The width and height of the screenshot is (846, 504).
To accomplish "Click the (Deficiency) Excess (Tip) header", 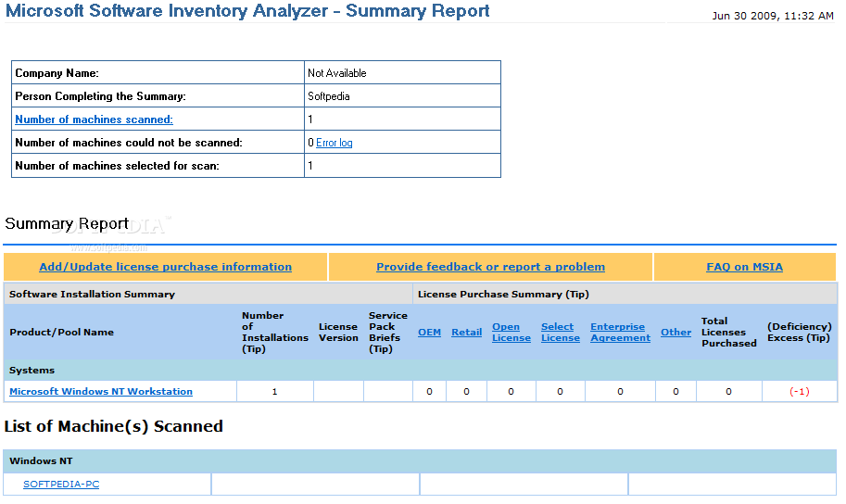I will (799, 332).
